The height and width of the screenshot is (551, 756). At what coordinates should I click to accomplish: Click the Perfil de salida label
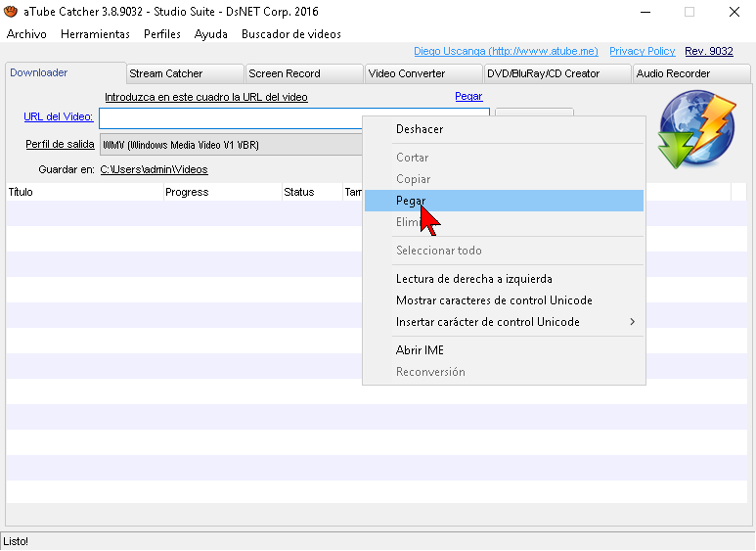(x=60, y=144)
